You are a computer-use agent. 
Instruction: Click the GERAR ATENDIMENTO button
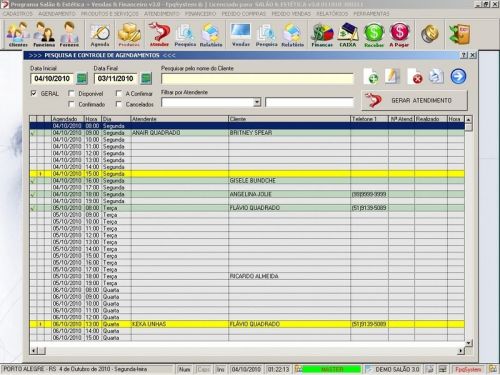[x=414, y=100]
